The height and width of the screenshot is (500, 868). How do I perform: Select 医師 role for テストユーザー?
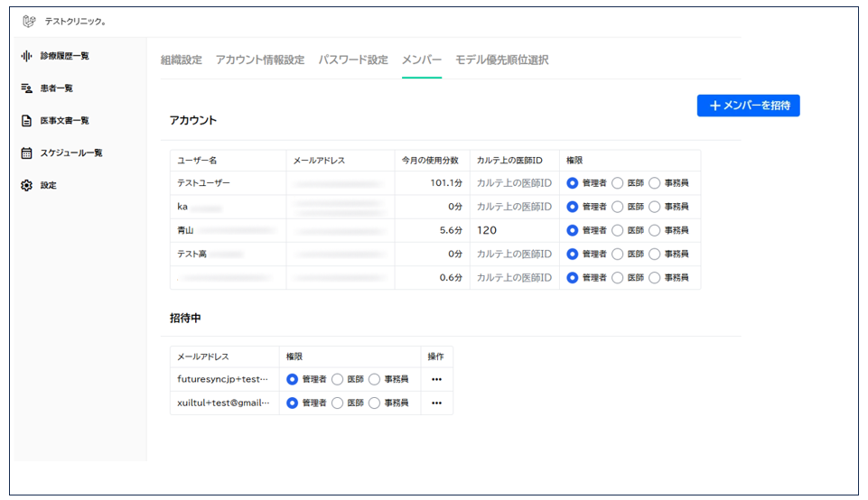coord(618,183)
